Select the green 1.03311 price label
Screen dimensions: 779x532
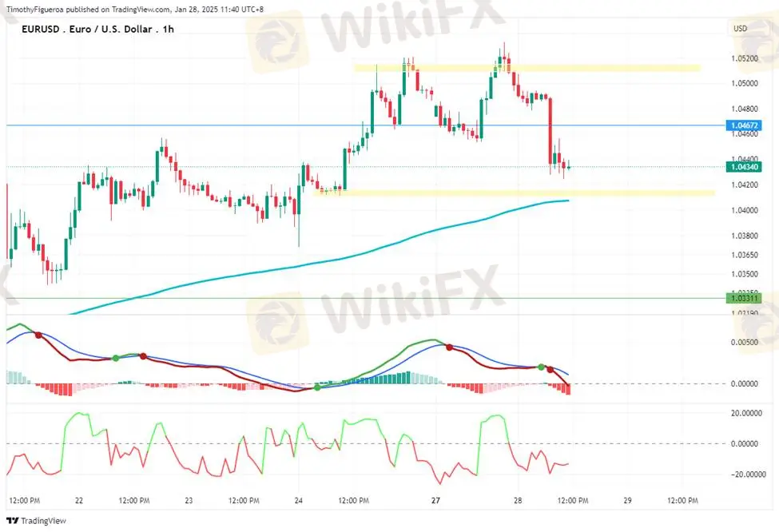click(x=744, y=298)
